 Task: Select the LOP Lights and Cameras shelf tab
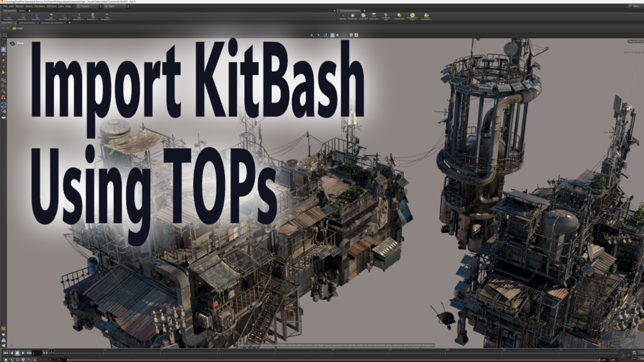[x=350, y=11]
